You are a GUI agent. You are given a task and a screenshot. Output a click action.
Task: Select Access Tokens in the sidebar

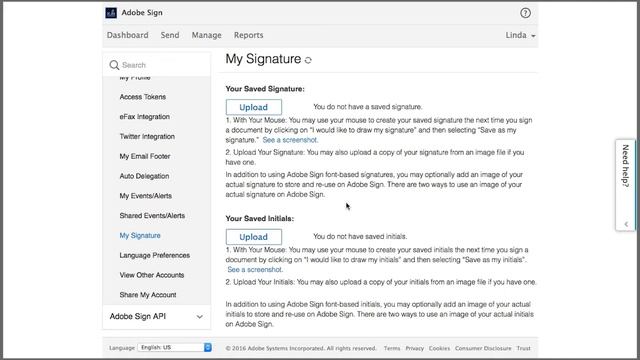[x=143, y=97]
